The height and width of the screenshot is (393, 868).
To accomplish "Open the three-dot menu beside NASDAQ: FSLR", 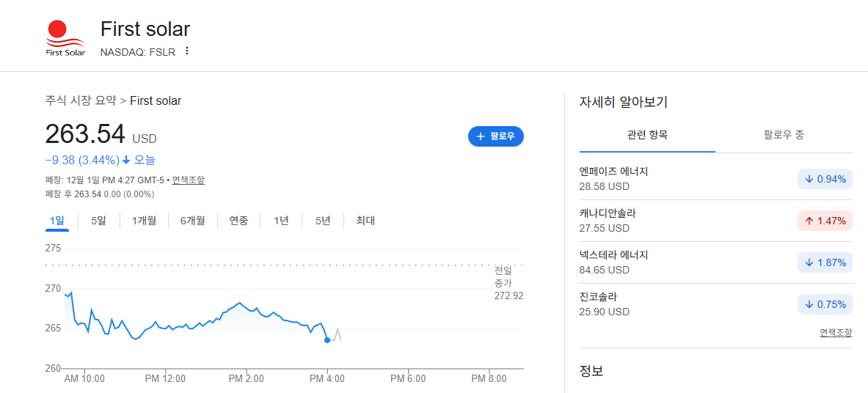I will (187, 51).
